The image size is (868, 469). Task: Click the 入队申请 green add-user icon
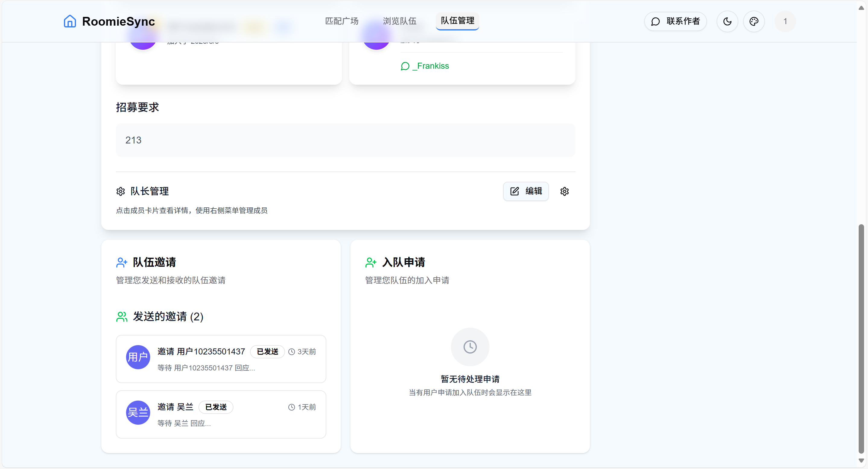371,263
